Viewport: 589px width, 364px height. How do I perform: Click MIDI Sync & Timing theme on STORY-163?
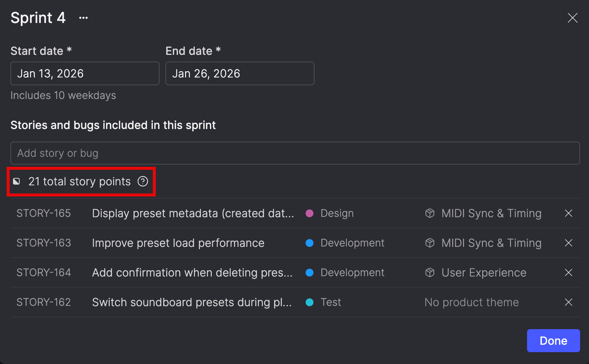click(491, 243)
